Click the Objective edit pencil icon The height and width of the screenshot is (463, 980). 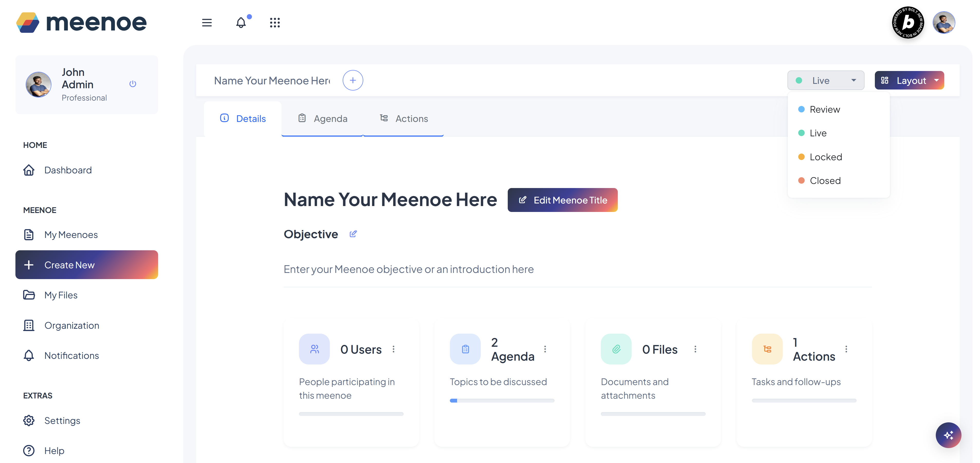(x=353, y=234)
